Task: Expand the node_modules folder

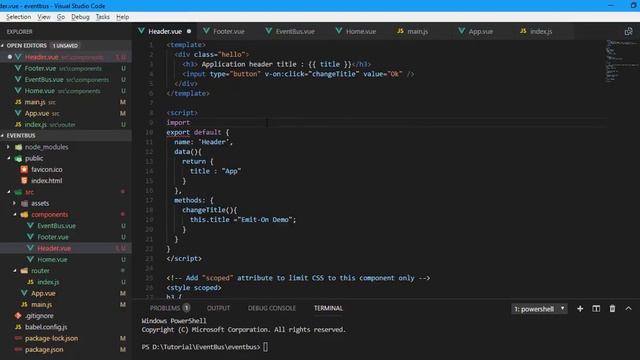Action: 46,147
